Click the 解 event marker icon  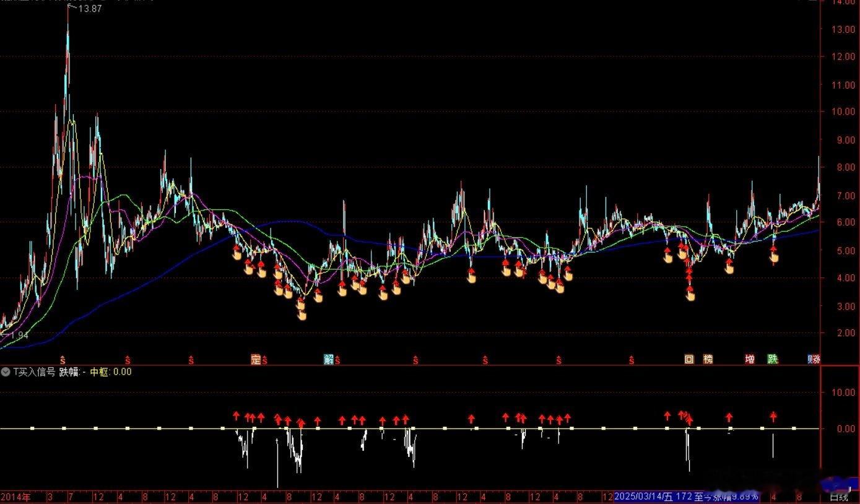click(329, 359)
